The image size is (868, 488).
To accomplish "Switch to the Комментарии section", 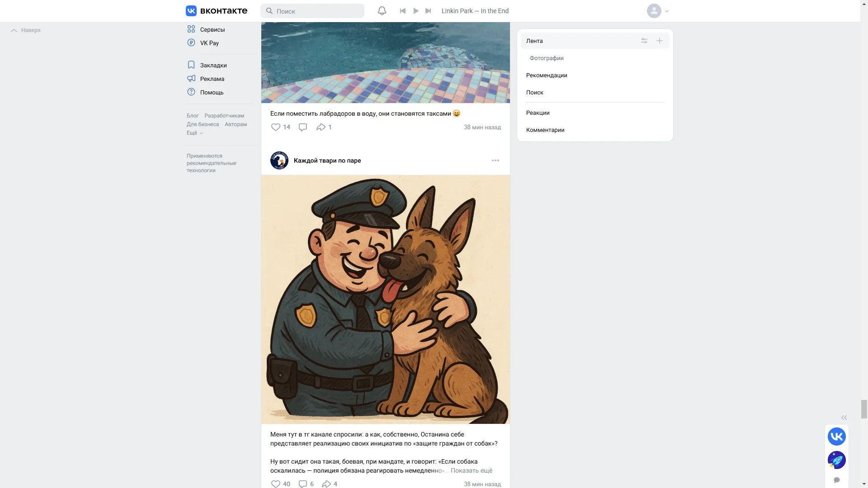I will [545, 130].
